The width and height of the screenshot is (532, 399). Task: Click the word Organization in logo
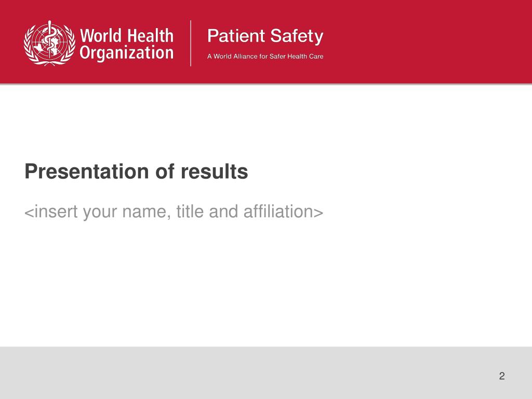[127, 53]
